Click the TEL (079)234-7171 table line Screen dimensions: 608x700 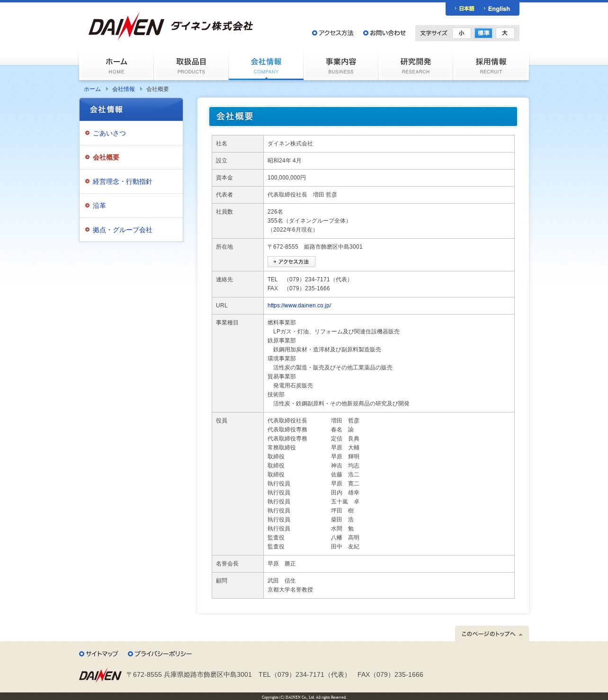coord(310,279)
